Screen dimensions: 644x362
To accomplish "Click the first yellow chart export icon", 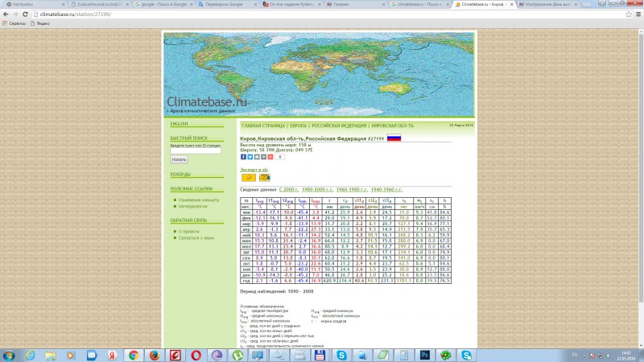I will 248,177.
